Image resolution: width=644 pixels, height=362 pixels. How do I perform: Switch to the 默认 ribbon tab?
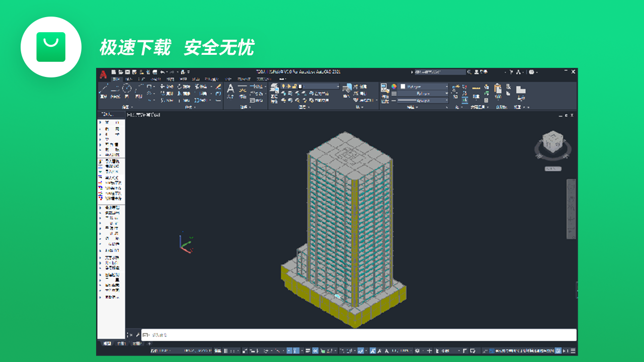117,80
